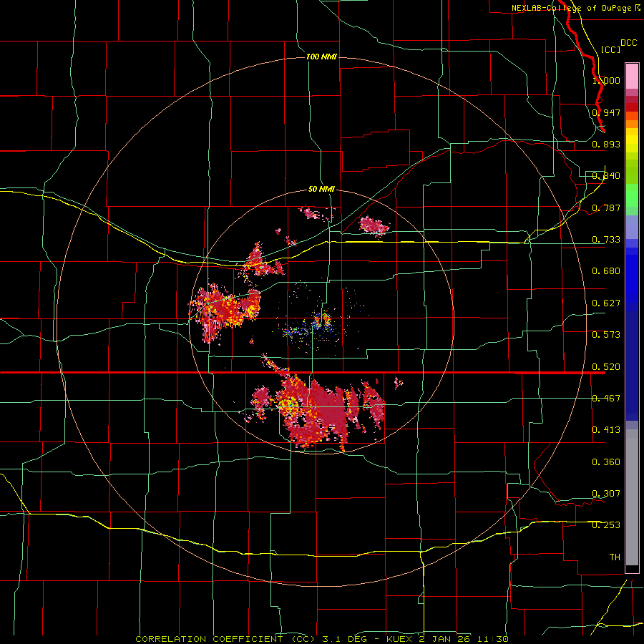Image resolution: width=644 pixels, height=644 pixels.
Task: Select the 0.253 legend value
Action: [x=606, y=525]
